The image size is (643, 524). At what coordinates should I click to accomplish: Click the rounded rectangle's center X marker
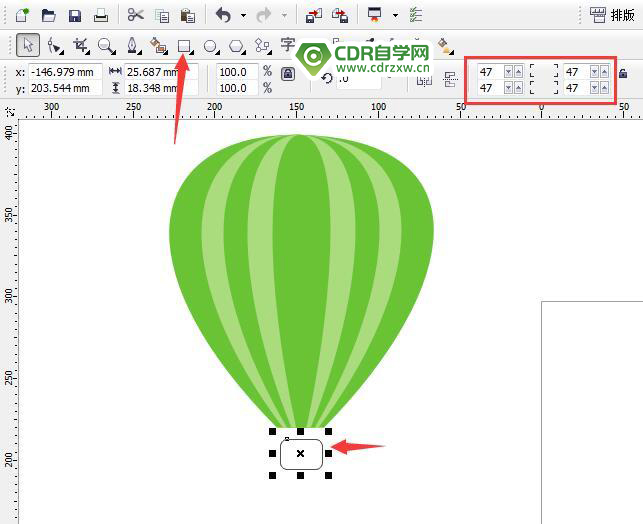point(301,453)
